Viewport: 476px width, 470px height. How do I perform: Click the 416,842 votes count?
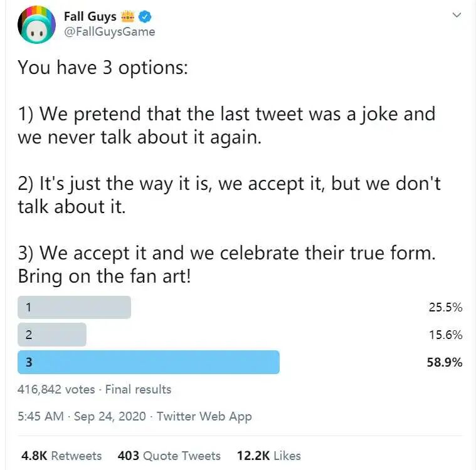pyautogui.click(x=56, y=389)
